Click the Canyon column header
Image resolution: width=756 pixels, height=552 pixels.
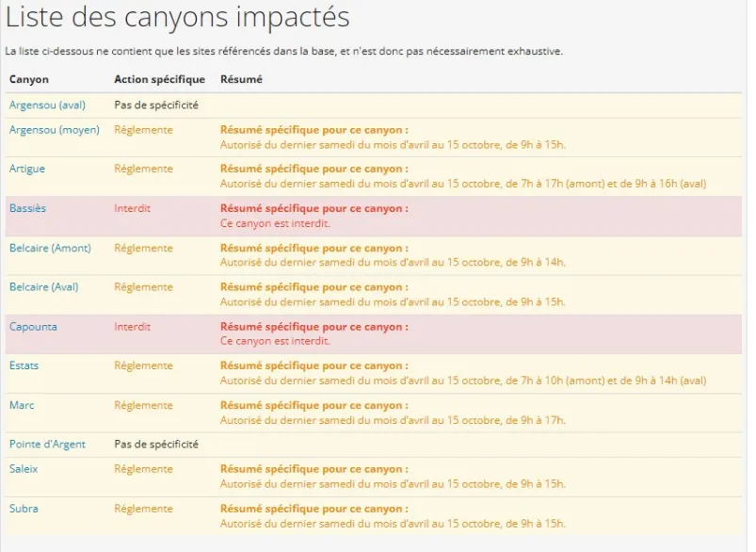[x=29, y=79]
